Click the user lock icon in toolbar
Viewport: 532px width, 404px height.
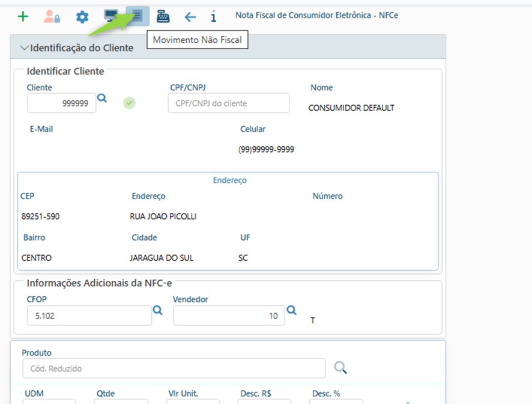pyautogui.click(x=52, y=17)
